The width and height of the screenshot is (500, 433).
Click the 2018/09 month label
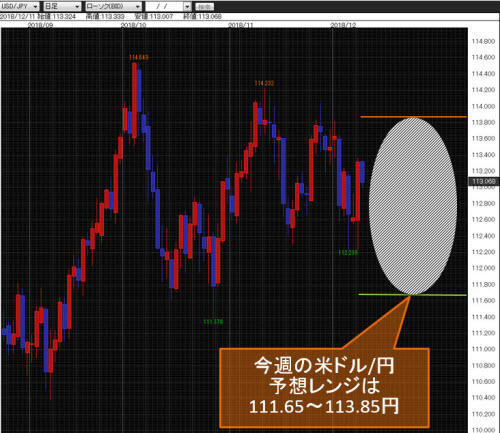coord(40,25)
